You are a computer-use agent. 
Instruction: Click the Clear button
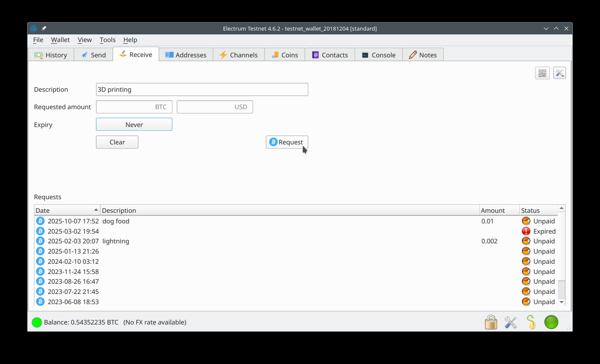click(x=117, y=142)
